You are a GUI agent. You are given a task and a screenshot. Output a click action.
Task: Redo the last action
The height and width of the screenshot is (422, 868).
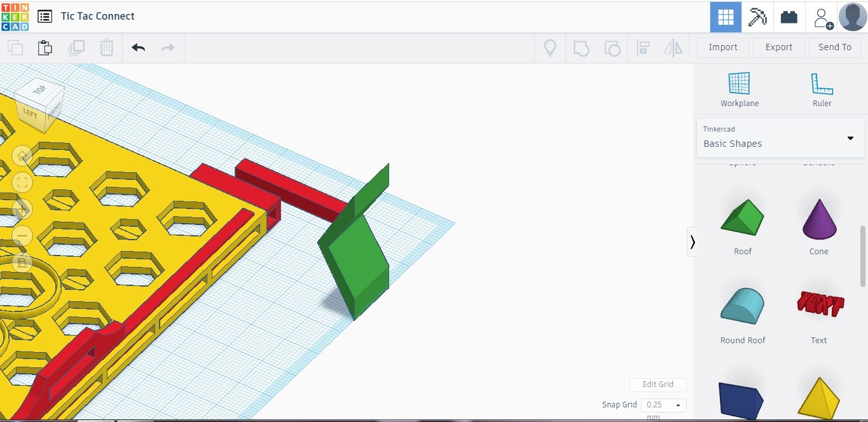[168, 48]
